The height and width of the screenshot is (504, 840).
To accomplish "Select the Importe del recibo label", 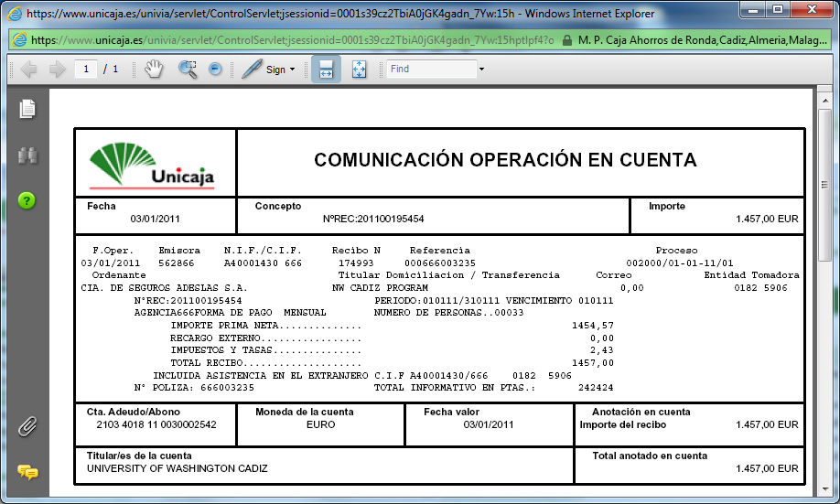I will (x=622, y=424).
